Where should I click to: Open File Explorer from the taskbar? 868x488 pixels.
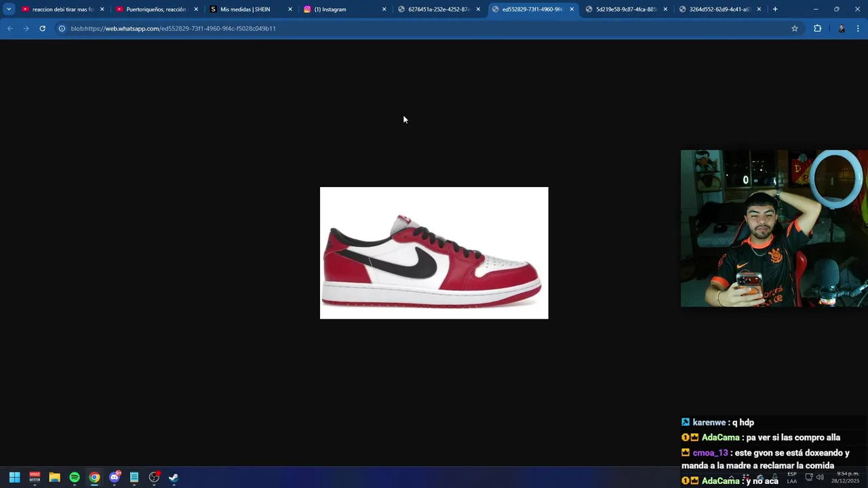pos(54,477)
